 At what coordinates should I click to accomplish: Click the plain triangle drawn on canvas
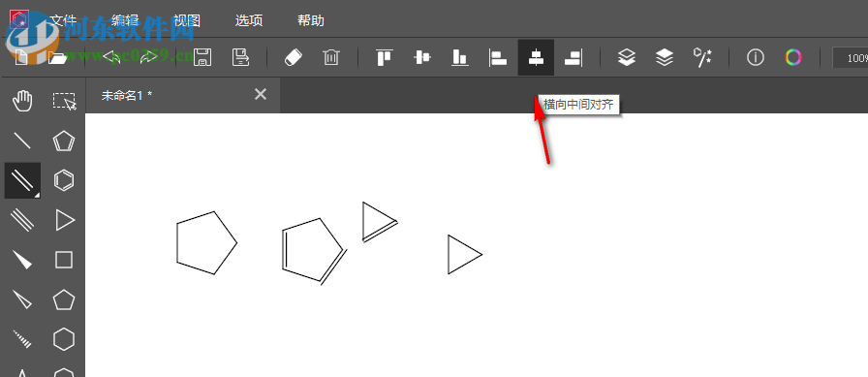(464, 255)
